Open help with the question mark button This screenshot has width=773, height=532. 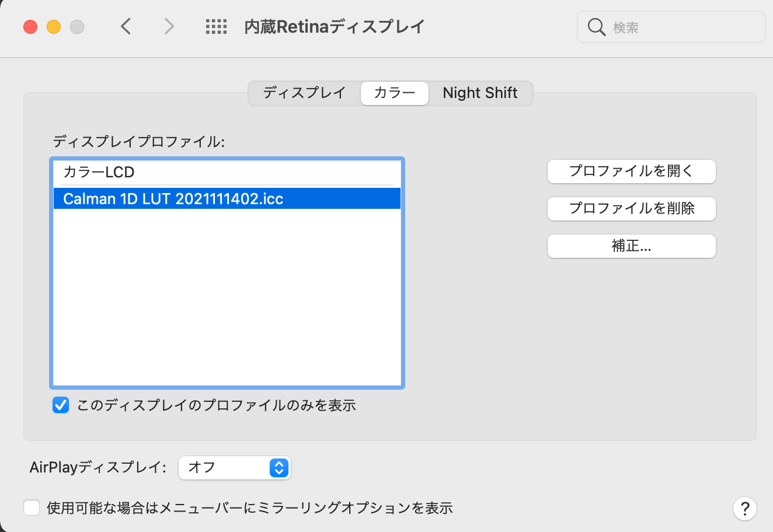point(745,508)
